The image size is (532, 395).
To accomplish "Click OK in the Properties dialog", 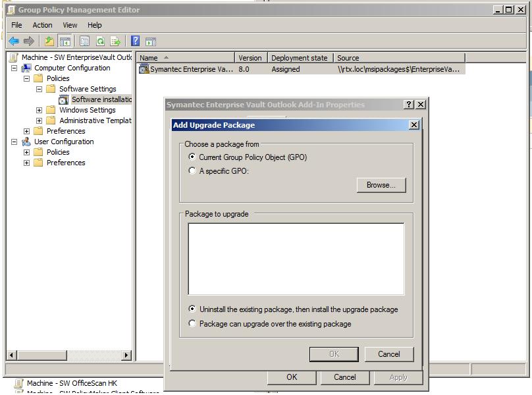I will tap(292, 377).
